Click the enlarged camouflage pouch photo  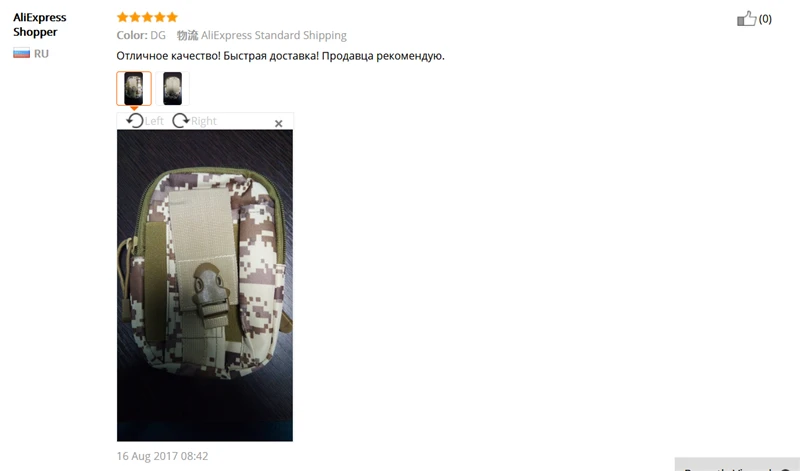coord(205,285)
